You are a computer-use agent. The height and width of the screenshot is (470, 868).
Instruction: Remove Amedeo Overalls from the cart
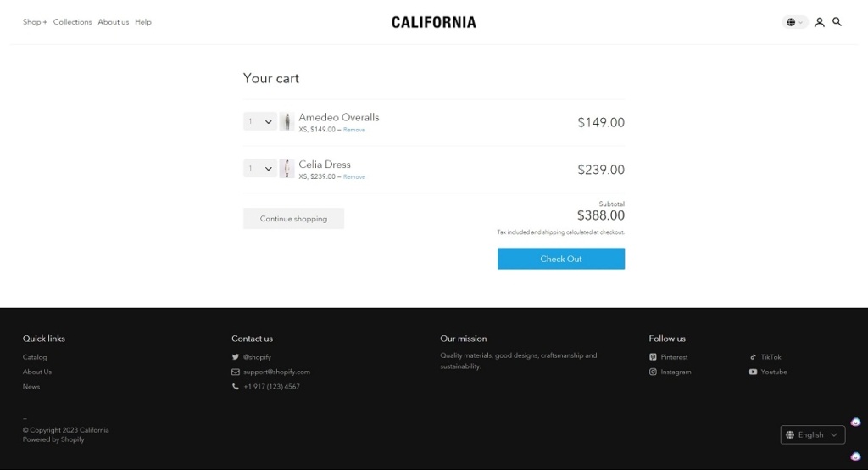pyautogui.click(x=354, y=130)
